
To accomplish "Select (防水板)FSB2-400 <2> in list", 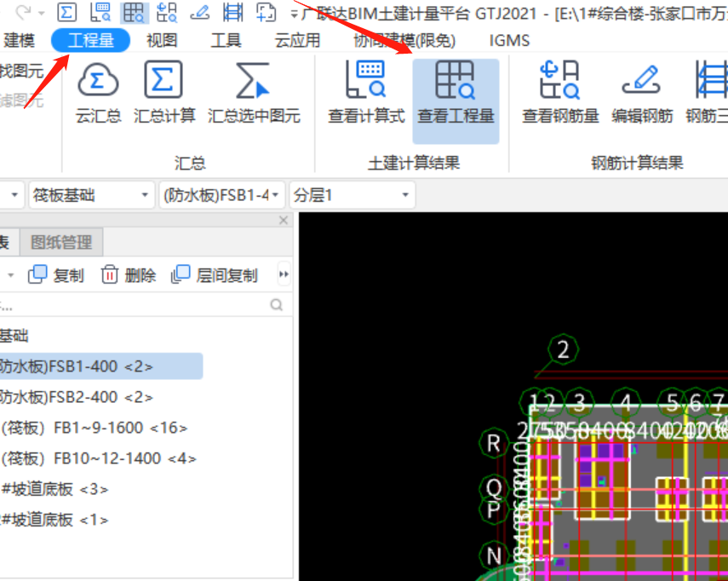I will click(x=77, y=397).
